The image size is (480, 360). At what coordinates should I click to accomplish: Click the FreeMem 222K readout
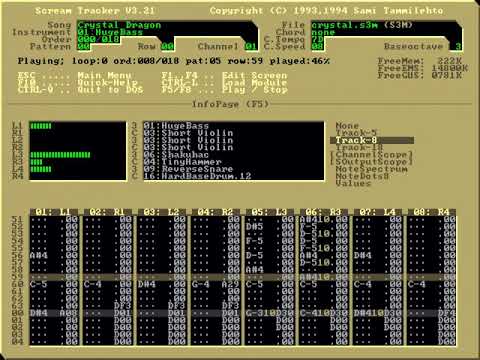tap(420, 61)
